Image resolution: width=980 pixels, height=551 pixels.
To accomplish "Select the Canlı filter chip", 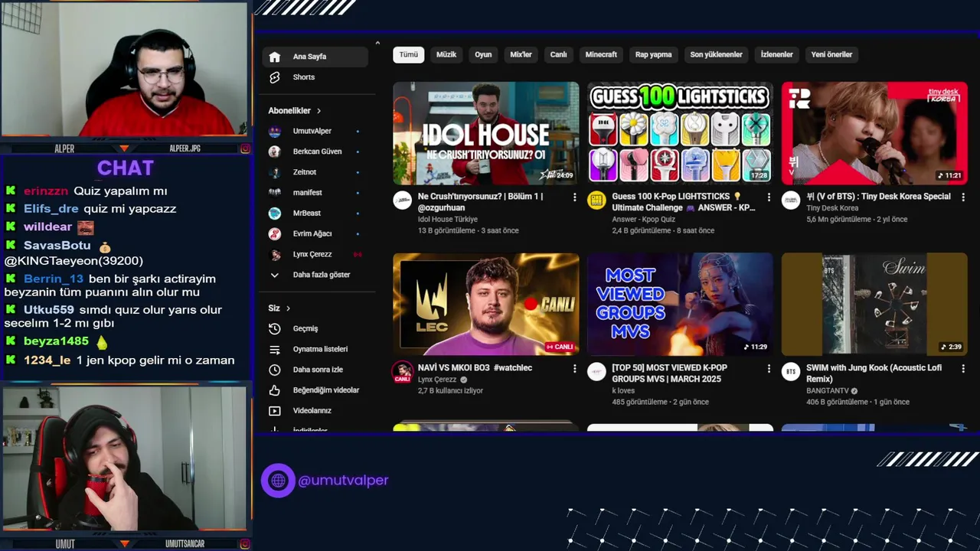I will [559, 54].
